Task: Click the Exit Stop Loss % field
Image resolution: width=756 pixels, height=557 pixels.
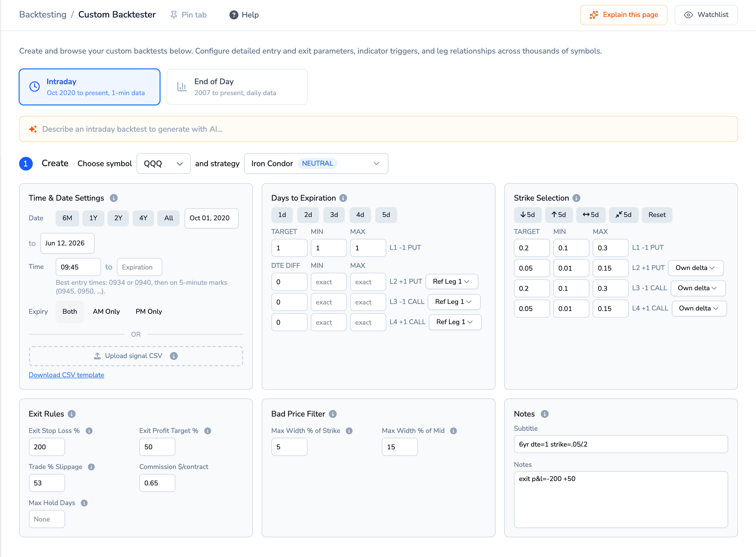Action: pos(47,447)
